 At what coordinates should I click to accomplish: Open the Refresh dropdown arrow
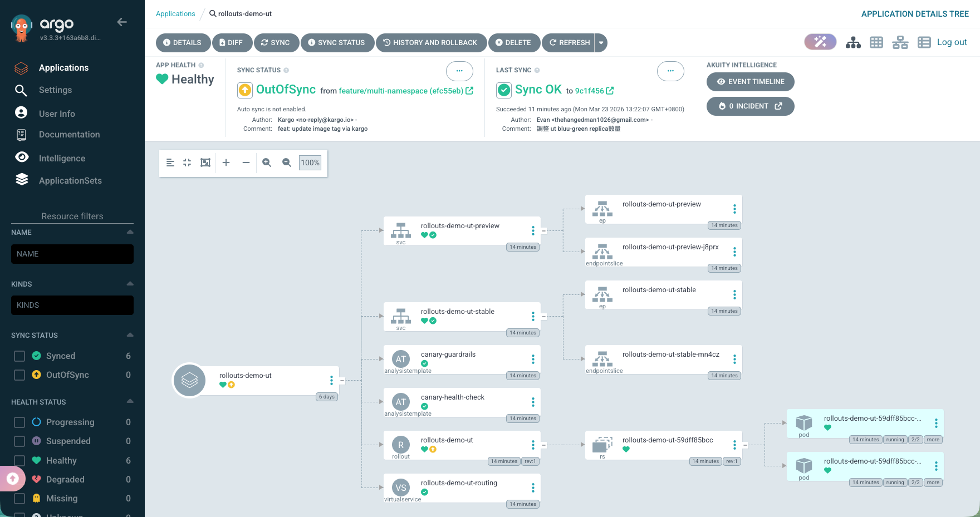click(x=601, y=43)
